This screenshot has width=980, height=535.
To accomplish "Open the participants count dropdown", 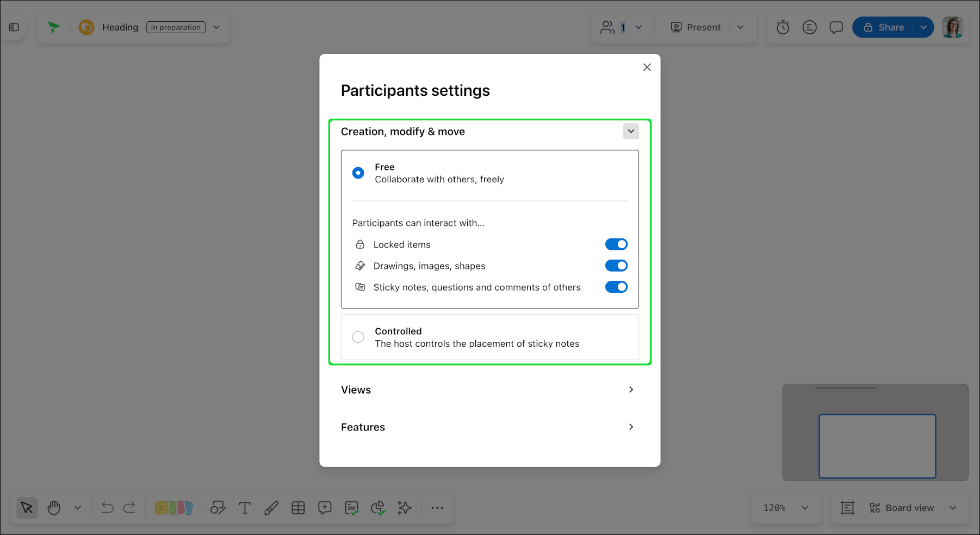I will point(638,27).
